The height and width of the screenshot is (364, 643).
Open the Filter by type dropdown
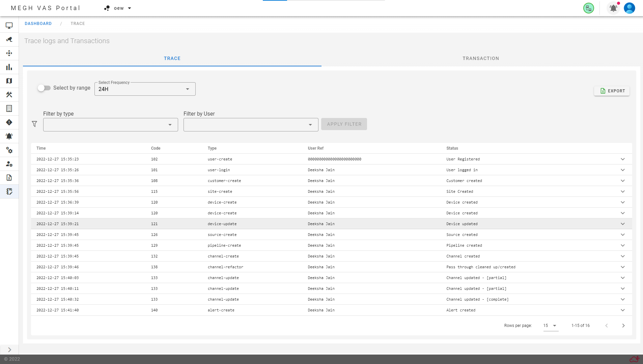click(110, 125)
